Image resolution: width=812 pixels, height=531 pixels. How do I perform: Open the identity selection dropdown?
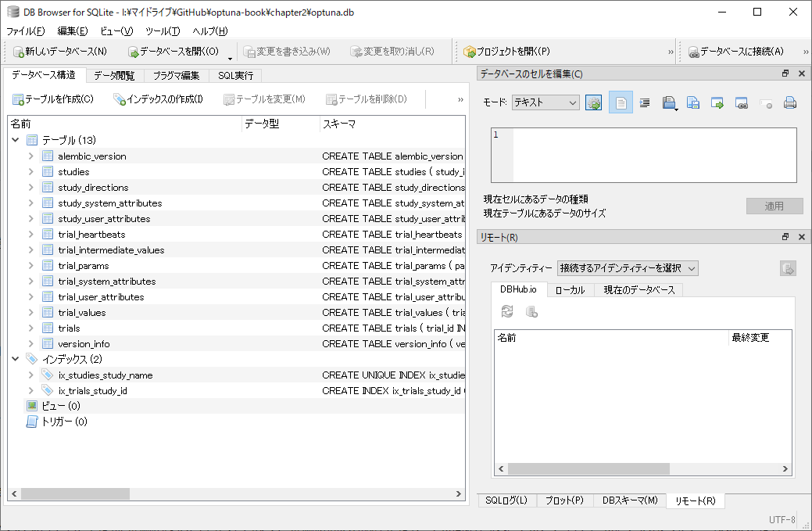coord(628,268)
